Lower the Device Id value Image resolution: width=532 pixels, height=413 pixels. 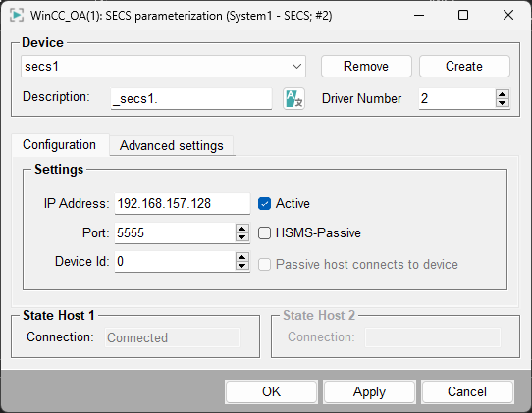241,266
